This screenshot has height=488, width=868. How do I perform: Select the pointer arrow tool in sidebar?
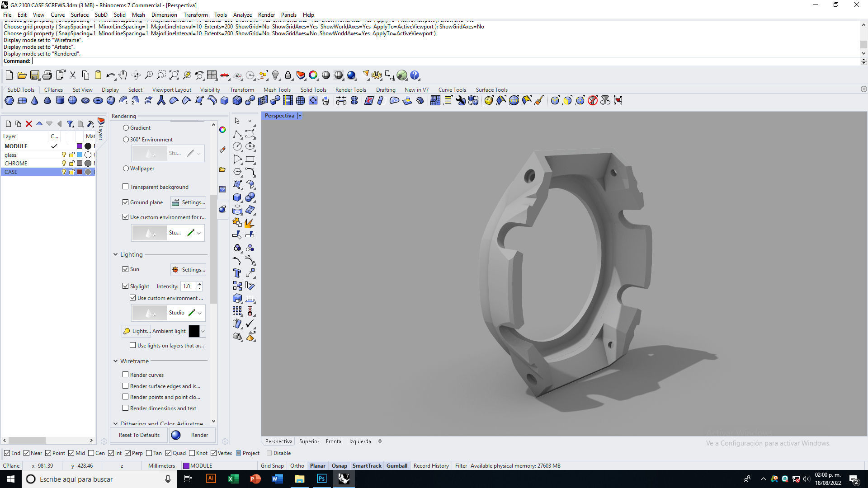point(237,121)
